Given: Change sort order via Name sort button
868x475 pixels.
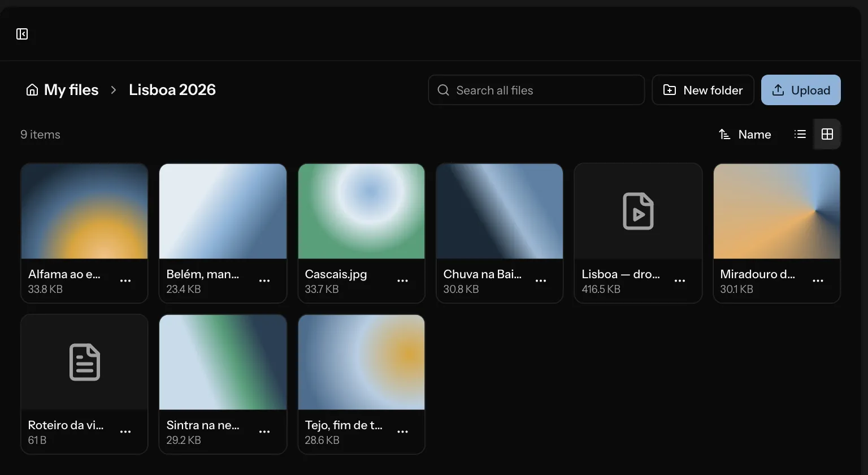Looking at the screenshot, I should pyautogui.click(x=745, y=134).
